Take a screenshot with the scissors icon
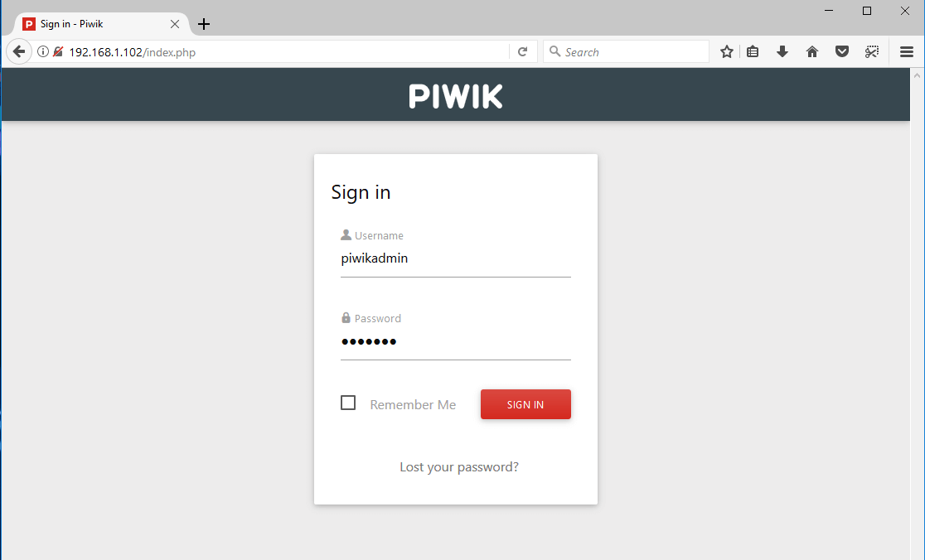925x560 pixels. [872, 52]
